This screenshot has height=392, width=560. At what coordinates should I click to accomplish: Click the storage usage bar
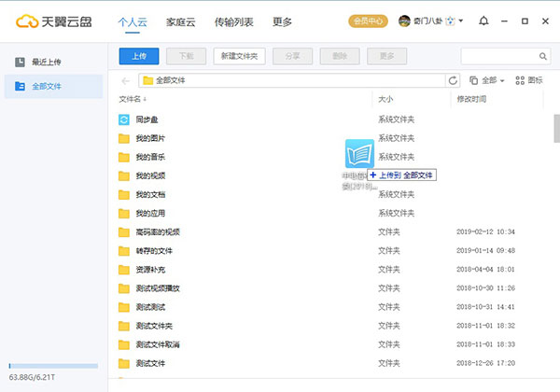52,366
